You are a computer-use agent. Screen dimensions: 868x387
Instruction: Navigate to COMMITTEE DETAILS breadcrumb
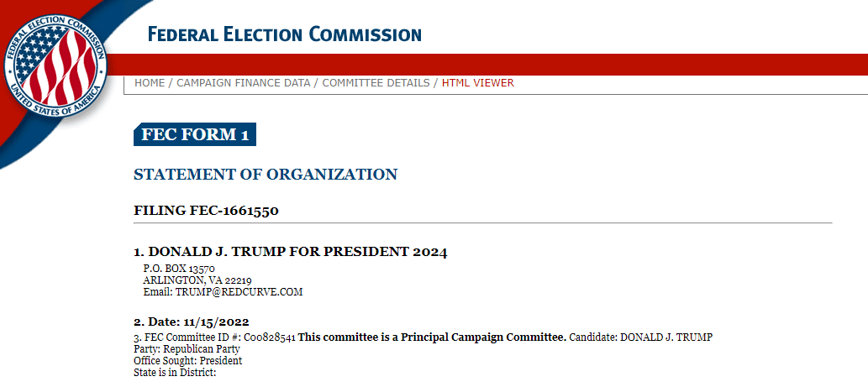click(x=376, y=83)
